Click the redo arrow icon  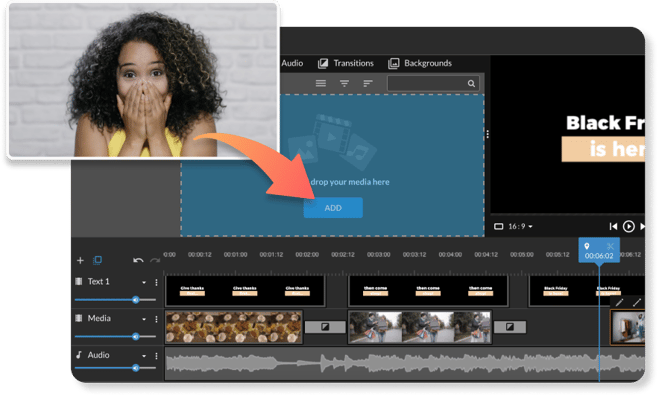click(155, 261)
